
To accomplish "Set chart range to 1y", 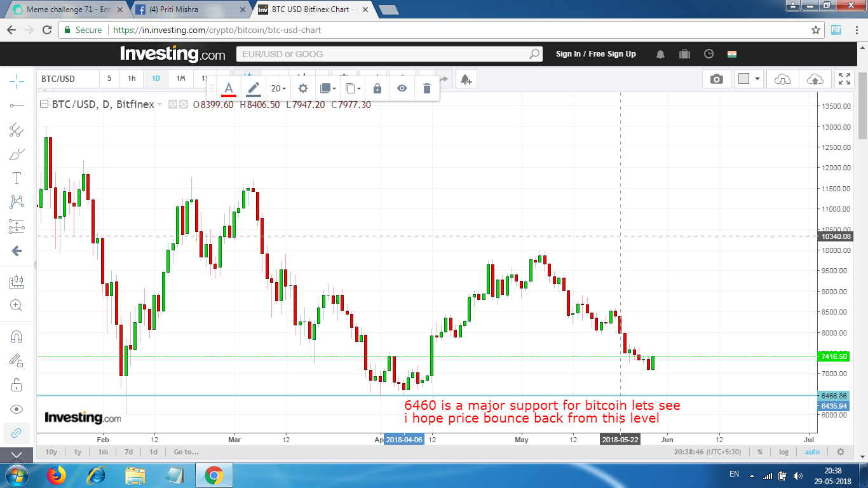I will [x=78, y=452].
